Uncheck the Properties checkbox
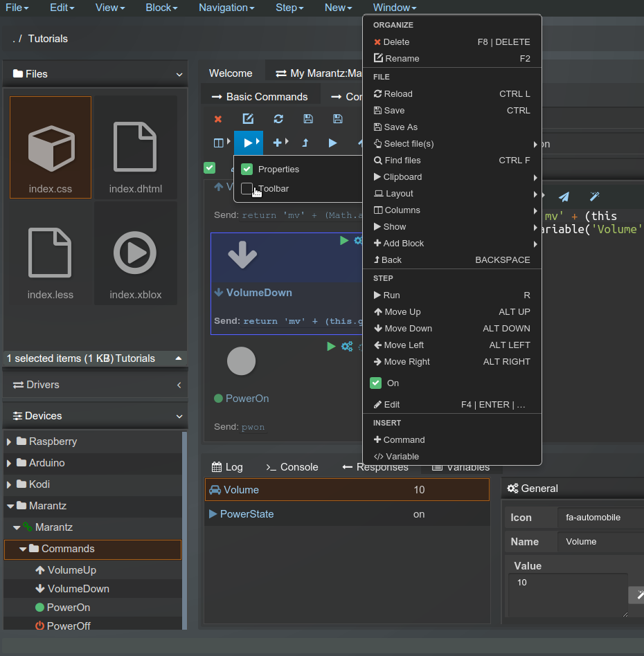 [x=247, y=170]
